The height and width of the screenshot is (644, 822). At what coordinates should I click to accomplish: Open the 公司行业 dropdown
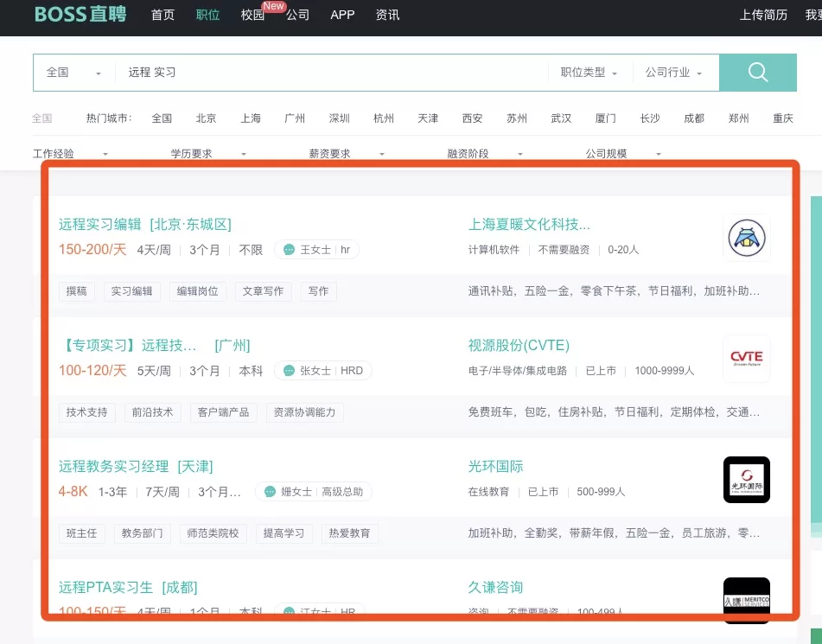click(x=676, y=73)
